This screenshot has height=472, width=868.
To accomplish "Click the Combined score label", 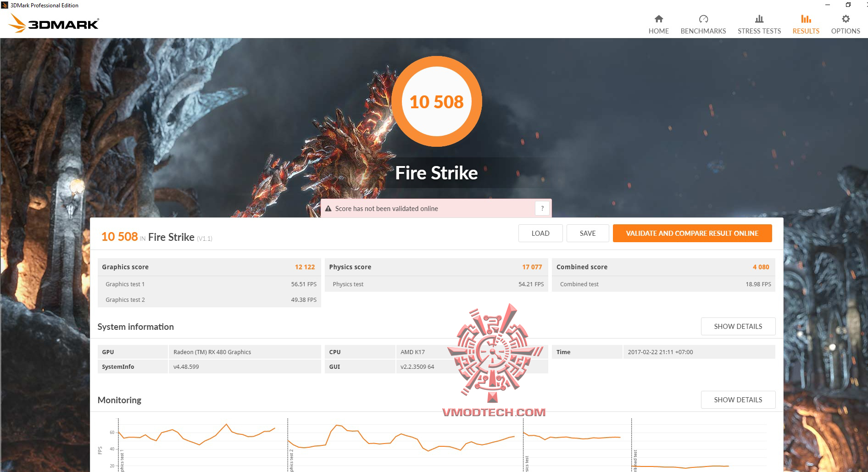I will tap(582, 267).
